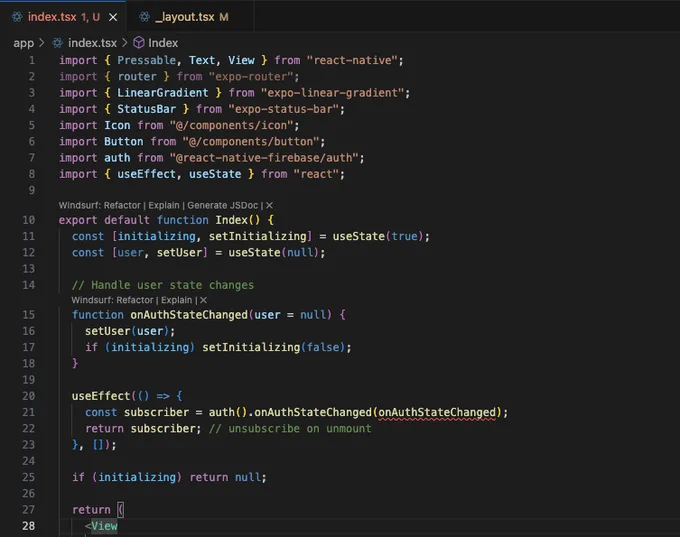The width and height of the screenshot is (680, 537).
Task: Click comment "// Handle user state changes"
Action: [163, 285]
